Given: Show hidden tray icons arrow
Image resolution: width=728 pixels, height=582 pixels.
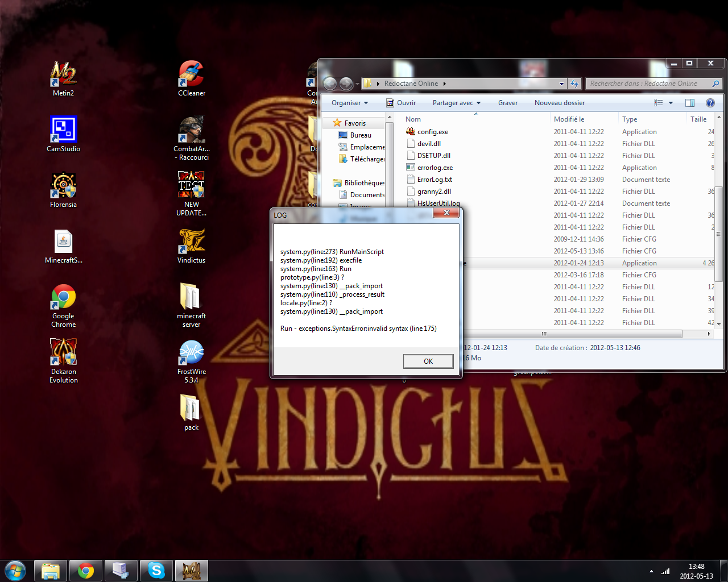Looking at the screenshot, I should [651, 571].
